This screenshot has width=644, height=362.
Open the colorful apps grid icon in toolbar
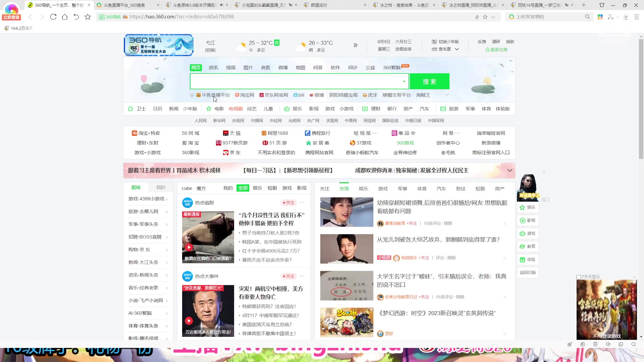(600, 17)
